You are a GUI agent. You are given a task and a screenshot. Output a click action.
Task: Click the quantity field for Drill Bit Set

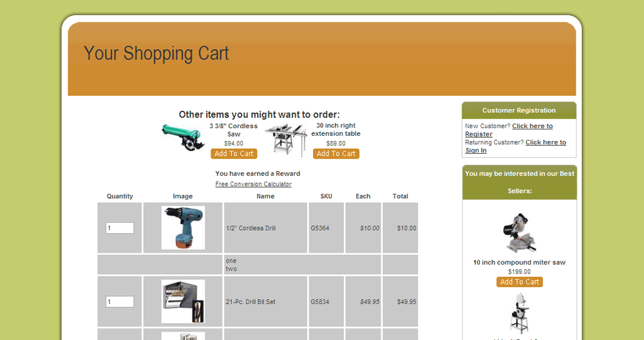coord(120,302)
